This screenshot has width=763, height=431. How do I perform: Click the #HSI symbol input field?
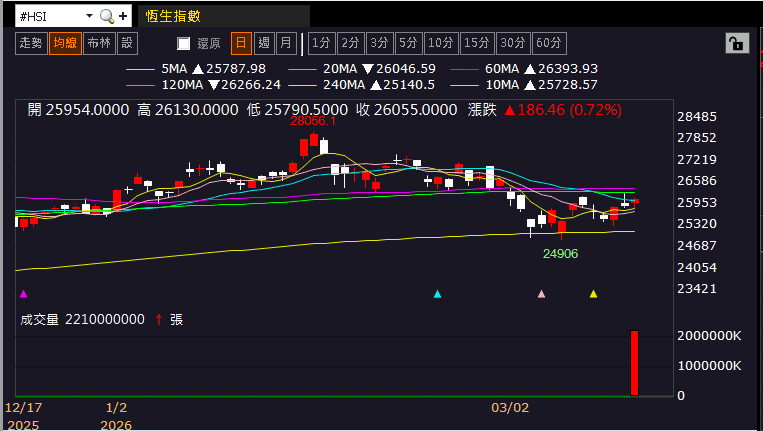click(49, 16)
